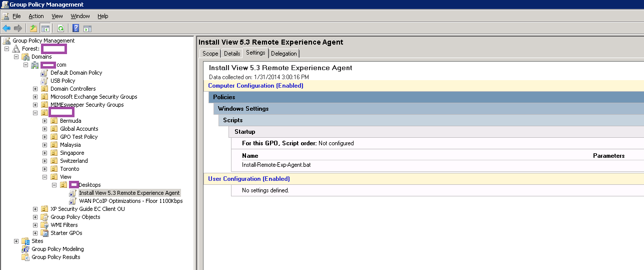Collapse the Forest node
The height and width of the screenshot is (270, 644).
point(6,49)
